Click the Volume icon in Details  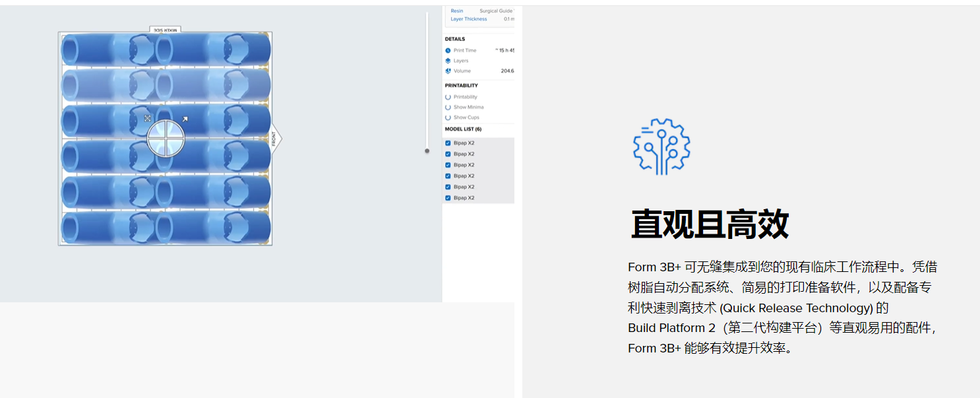[x=448, y=71]
